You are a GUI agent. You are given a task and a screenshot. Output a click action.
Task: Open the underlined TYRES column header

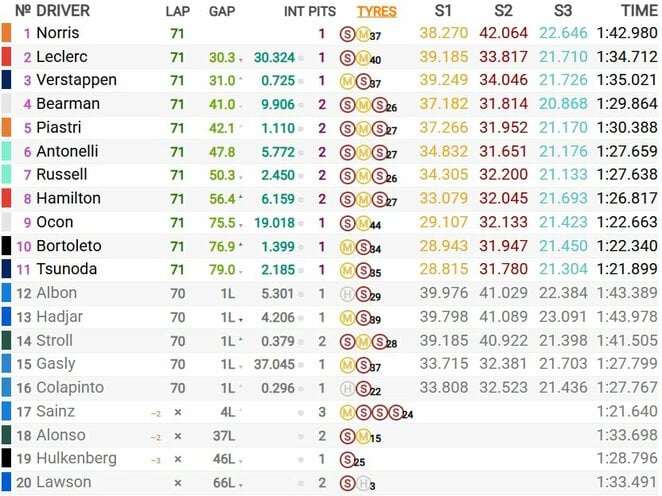tap(376, 12)
